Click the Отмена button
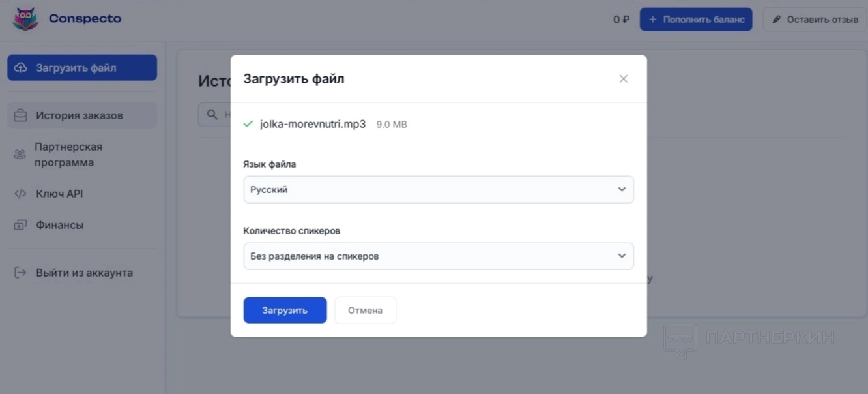Image resolution: width=868 pixels, height=394 pixels. [x=365, y=311]
